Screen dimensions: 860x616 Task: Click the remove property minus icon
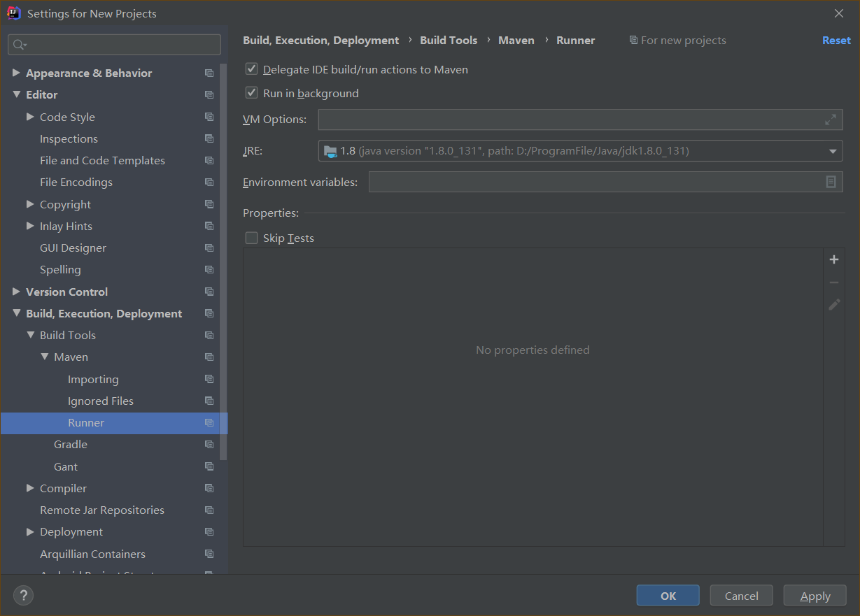pos(833,282)
